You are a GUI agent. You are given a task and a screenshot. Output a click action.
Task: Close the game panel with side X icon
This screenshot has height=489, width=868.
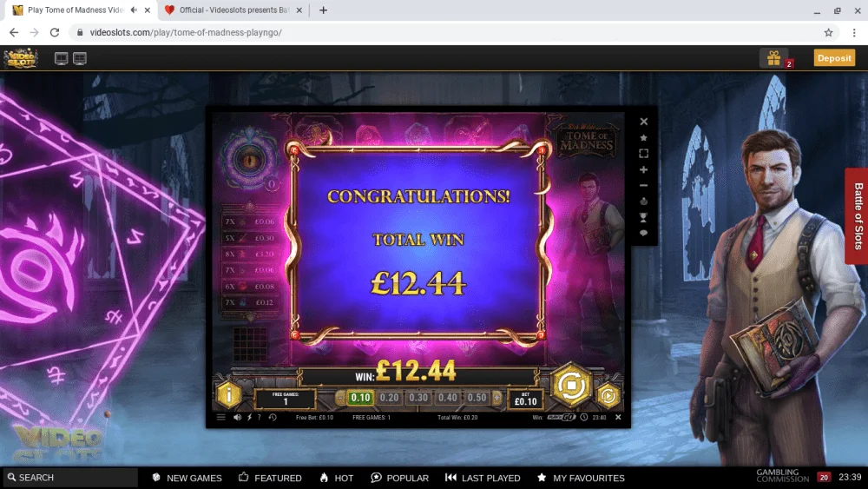(x=643, y=122)
